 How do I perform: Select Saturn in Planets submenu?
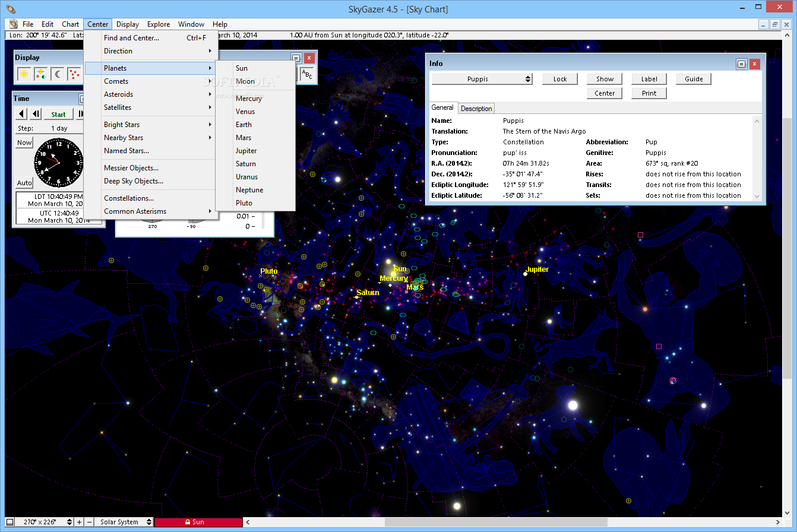tap(255, 164)
